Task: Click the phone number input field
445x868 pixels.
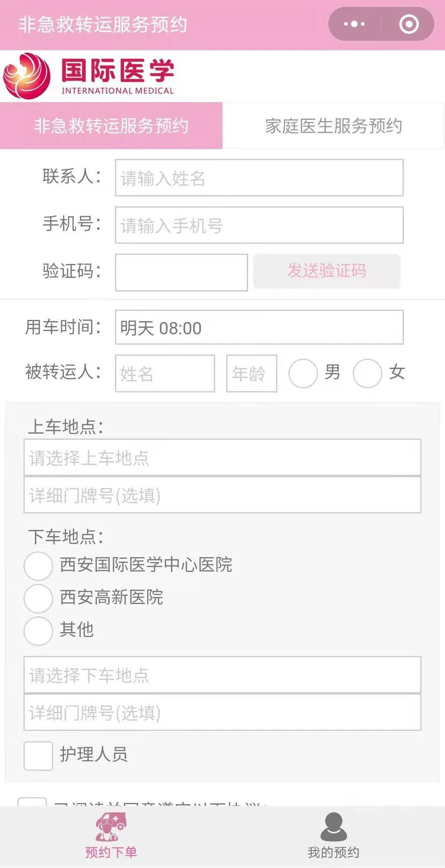Action: tap(259, 225)
